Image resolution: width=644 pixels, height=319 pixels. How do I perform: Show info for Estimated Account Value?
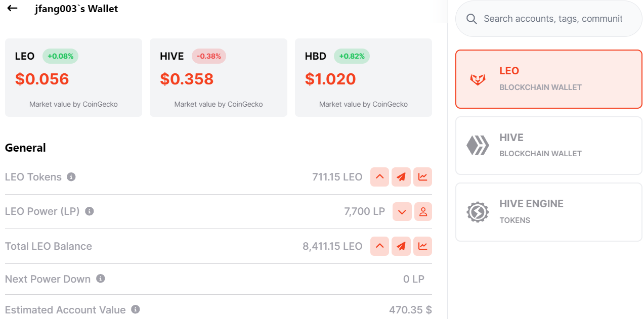click(x=136, y=309)
